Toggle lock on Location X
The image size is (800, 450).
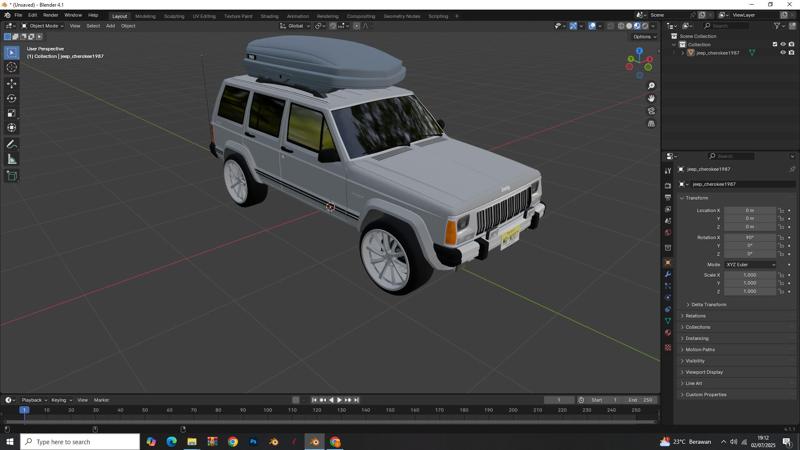(781, 210)
